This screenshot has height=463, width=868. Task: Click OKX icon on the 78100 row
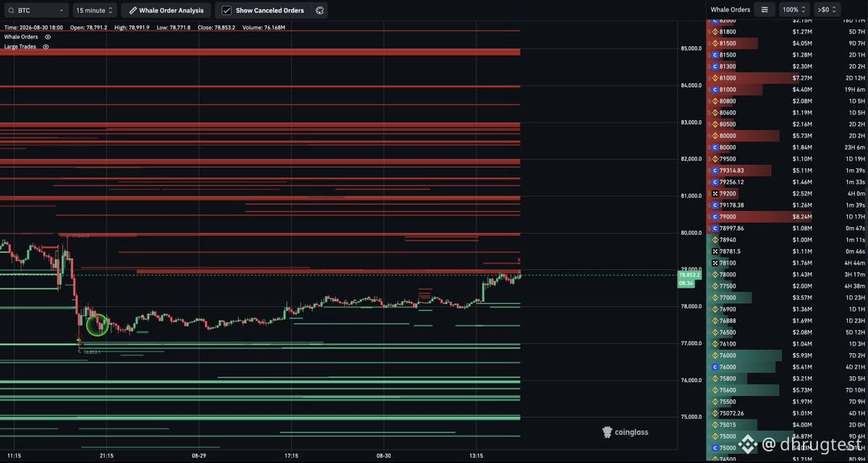click(x=714, y=263)
